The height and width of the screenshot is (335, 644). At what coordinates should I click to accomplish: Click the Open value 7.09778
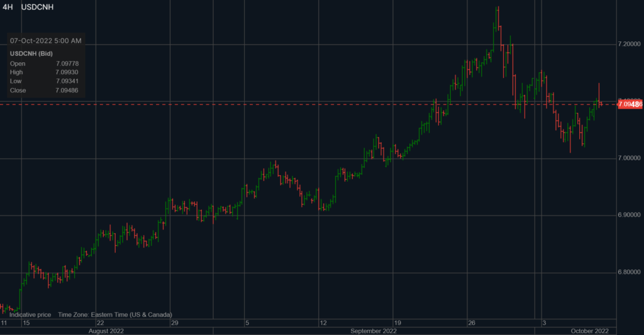(66, 63)
